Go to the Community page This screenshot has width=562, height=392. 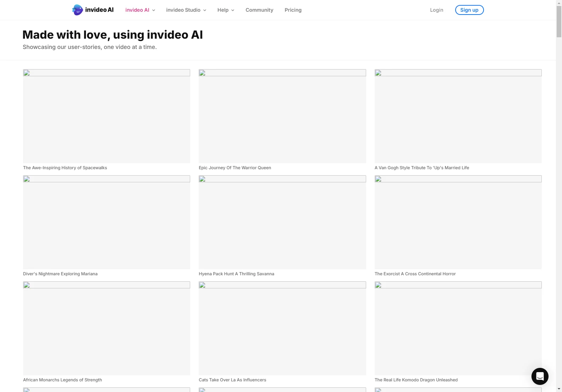tap(259, 10)
